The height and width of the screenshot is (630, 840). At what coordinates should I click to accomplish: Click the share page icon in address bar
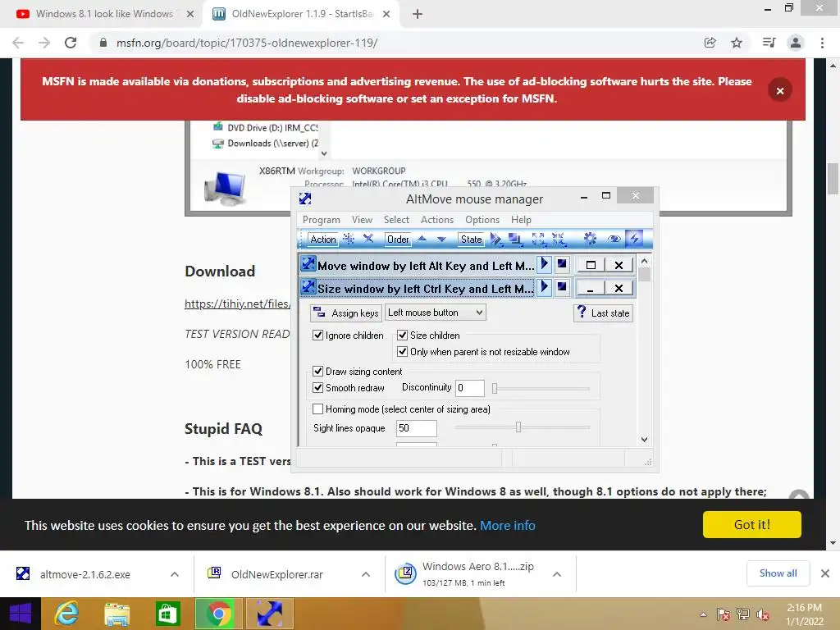pos(710,43)
